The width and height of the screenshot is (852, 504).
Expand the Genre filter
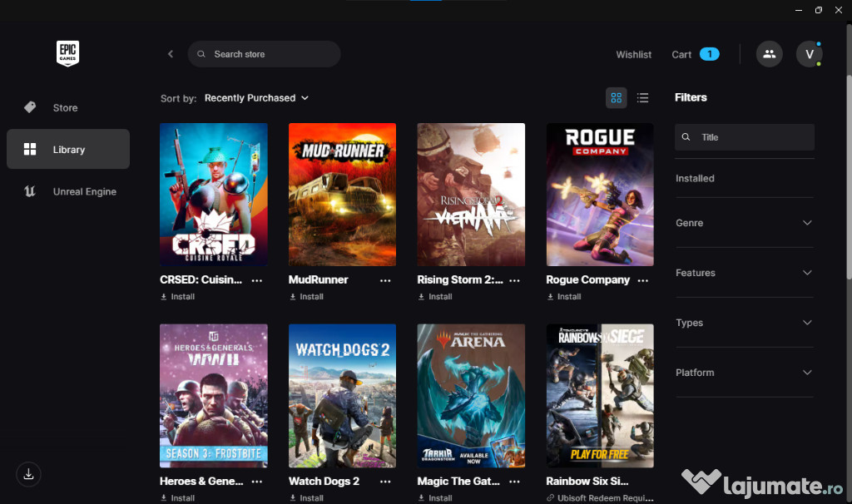click(744, 223)
